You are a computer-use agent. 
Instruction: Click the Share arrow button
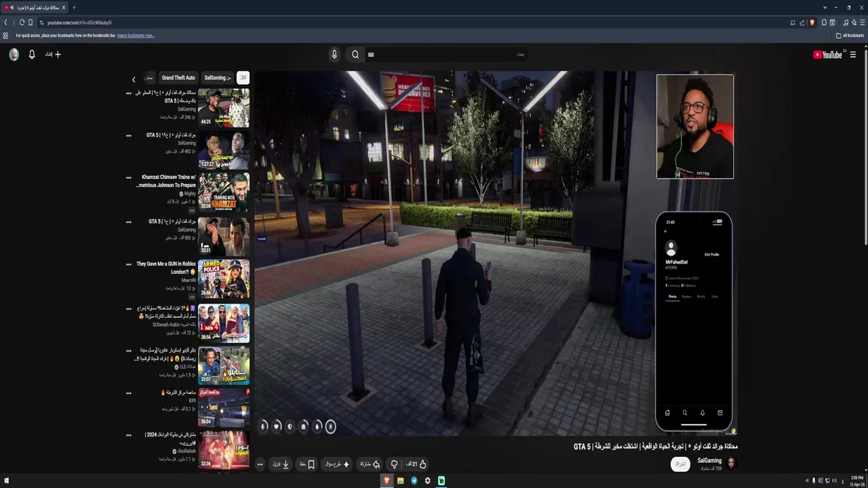[370, 464]
